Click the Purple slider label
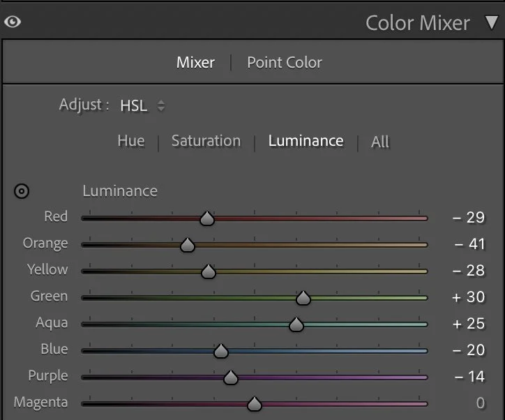The height and width of the screenshot is (420, 505). (x=48, y=376)
